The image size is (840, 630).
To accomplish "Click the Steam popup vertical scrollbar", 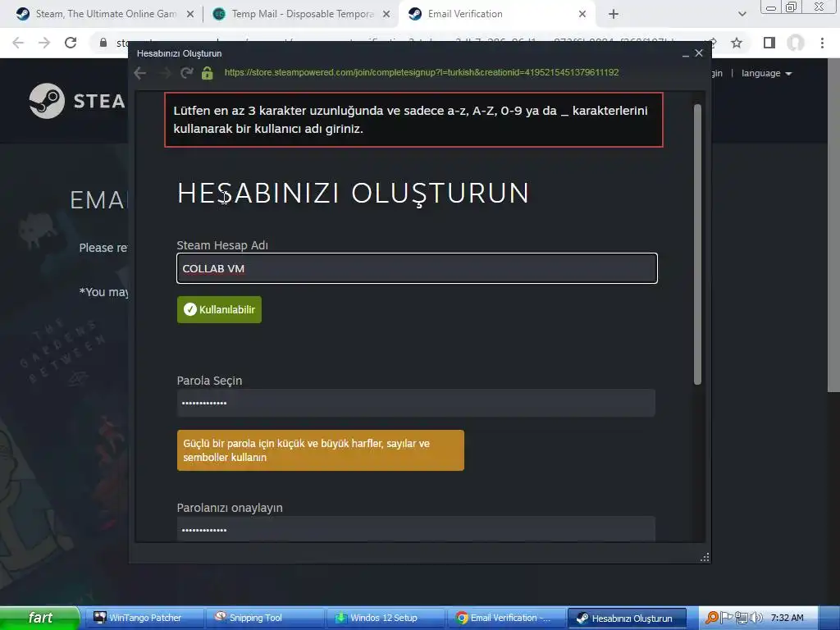I will (697, 244).
